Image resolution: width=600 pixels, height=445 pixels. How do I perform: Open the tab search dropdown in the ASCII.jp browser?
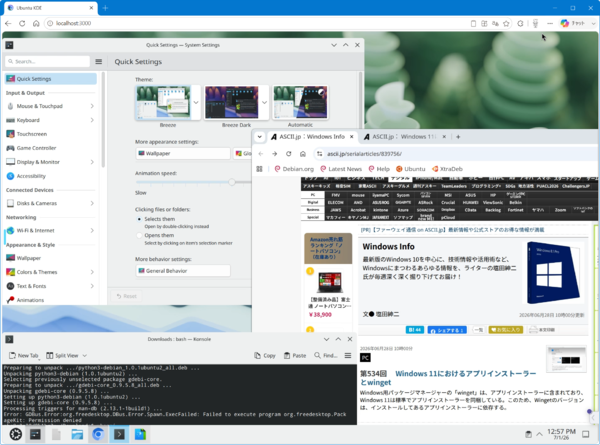pyautogui.click(x=259, y=137)
